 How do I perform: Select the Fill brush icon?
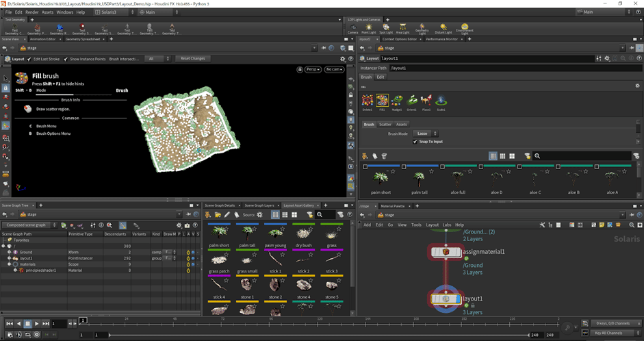[382, 101]
